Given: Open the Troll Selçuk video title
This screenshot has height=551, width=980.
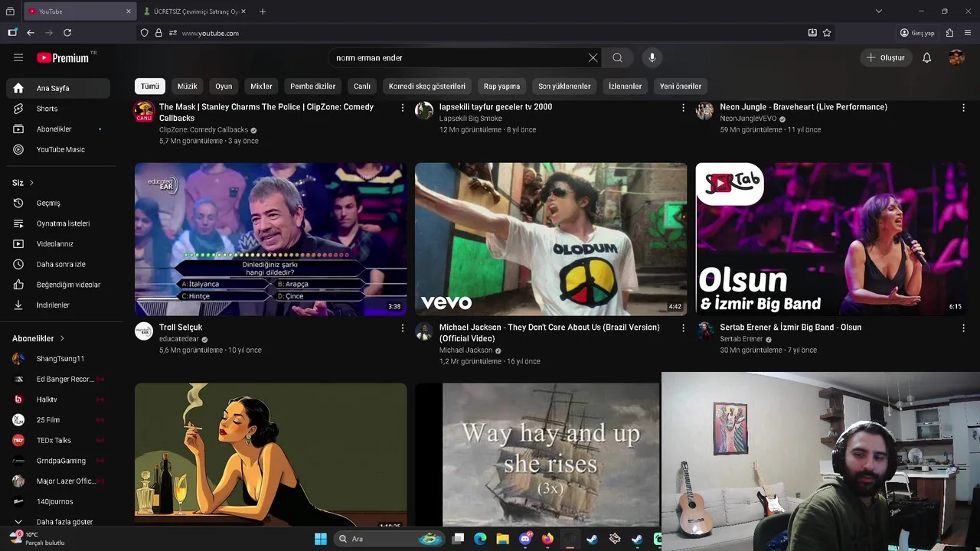Looking at the screenshot, I should tap(181, 328).
